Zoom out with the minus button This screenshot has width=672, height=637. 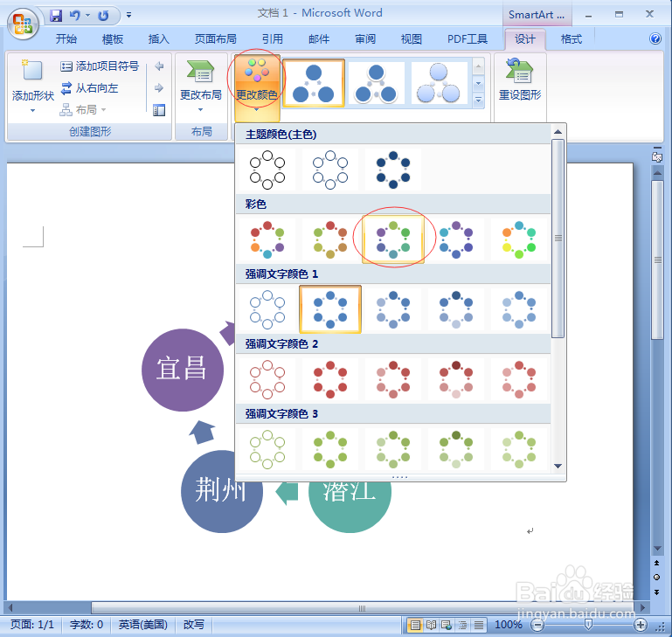pos(537,625)
